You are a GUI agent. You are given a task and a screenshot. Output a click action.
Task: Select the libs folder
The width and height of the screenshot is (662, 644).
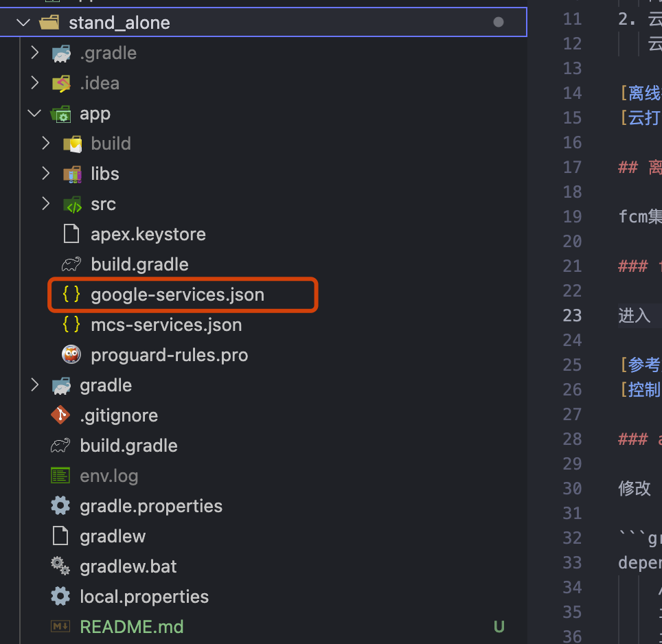[104, 174]
